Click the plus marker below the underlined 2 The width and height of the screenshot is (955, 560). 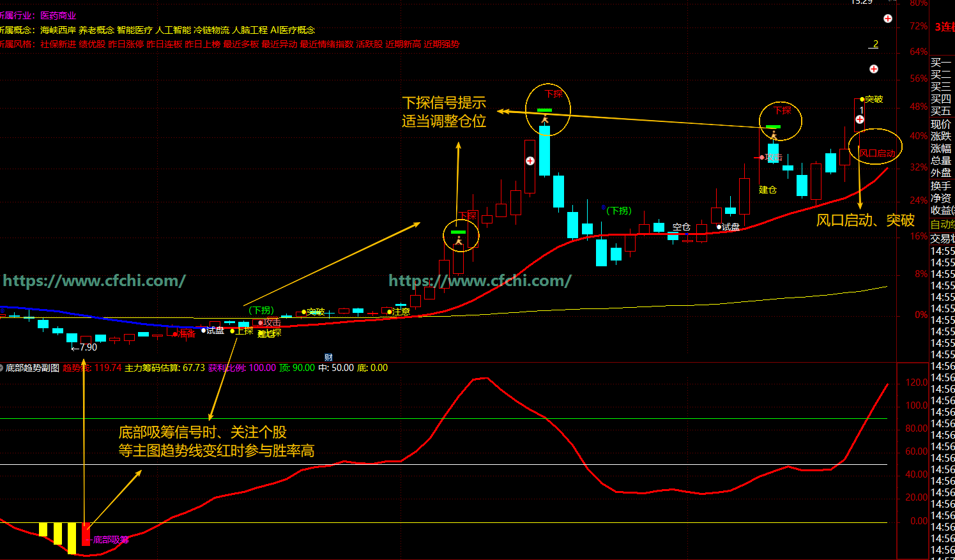[x=874, y=69]
